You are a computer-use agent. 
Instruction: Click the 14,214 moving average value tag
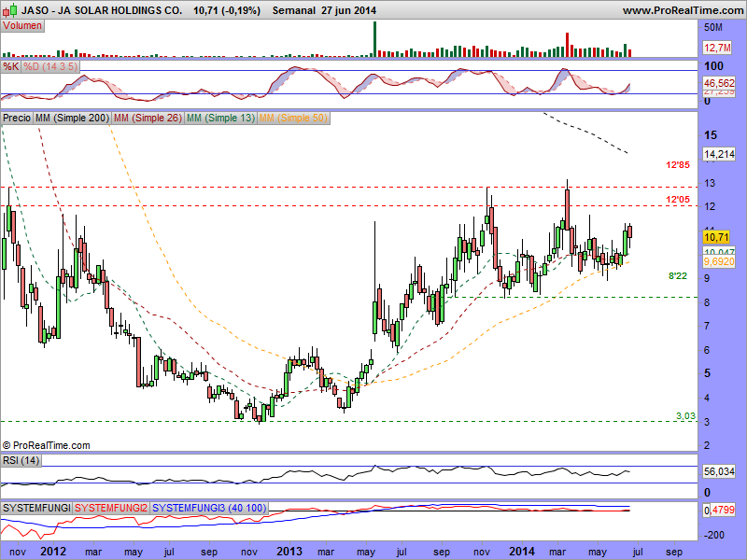pyautogui.click(x=719, y=154)
